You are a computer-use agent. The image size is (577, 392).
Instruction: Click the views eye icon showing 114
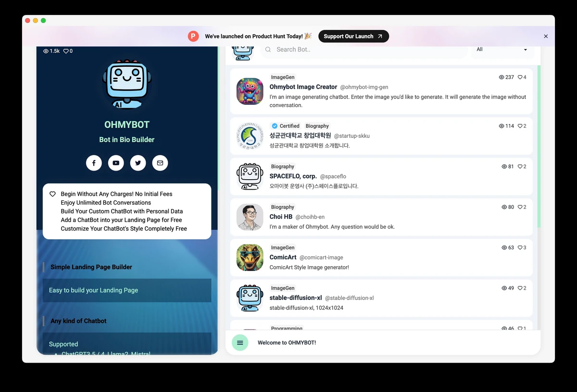pos(502,126)
